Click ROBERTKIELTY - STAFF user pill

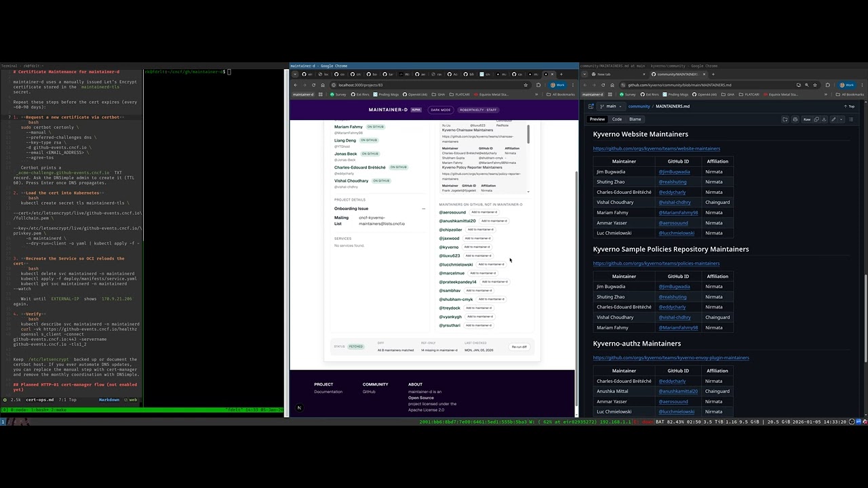[478, 110]
